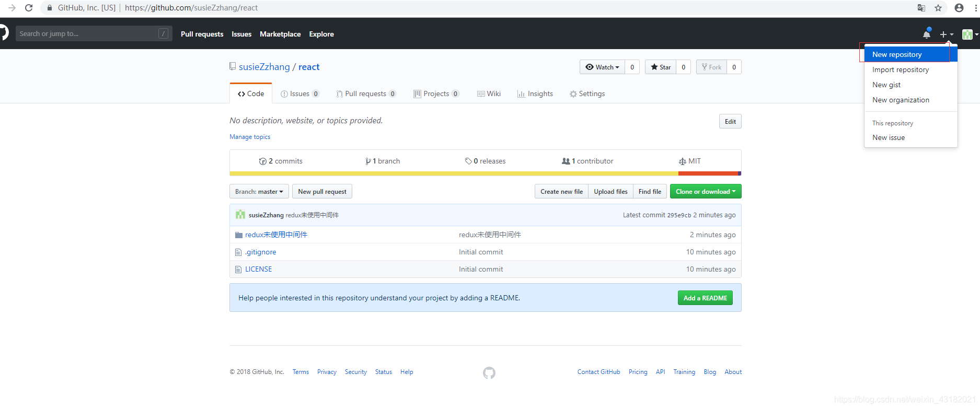
Task: Click Upload files button
Action: (610, 192)
